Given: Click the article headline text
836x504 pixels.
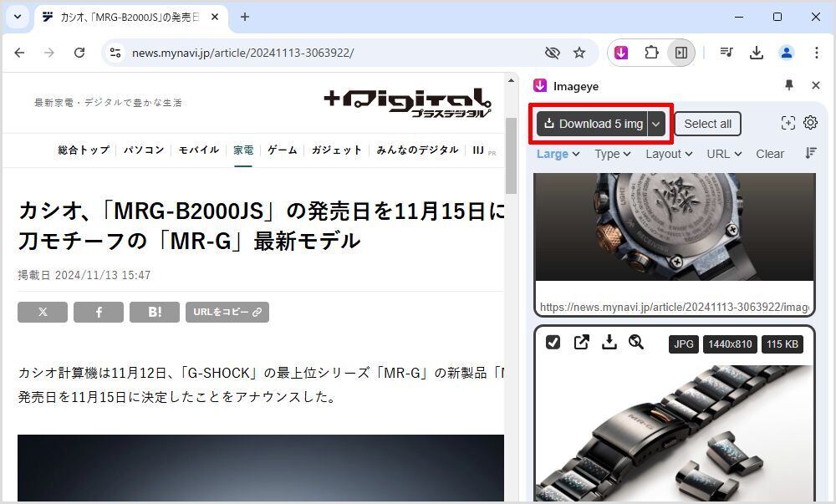Looking at the screenshot, I should [x=261, y=226].
